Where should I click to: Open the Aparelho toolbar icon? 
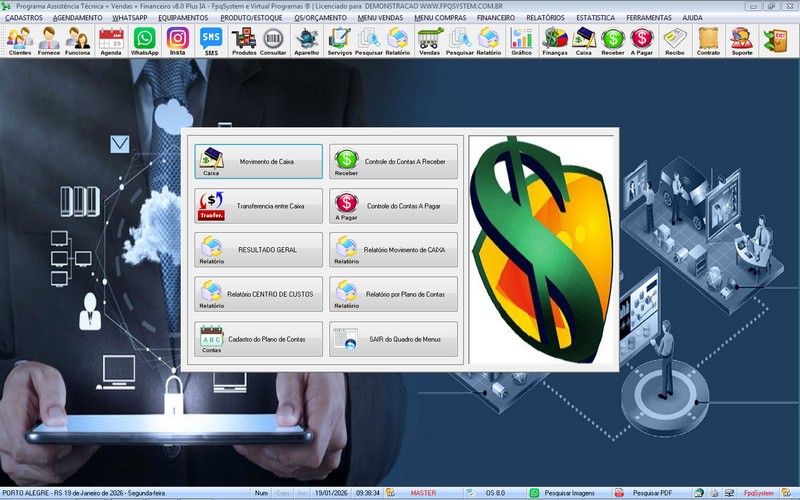pos(307,41)
